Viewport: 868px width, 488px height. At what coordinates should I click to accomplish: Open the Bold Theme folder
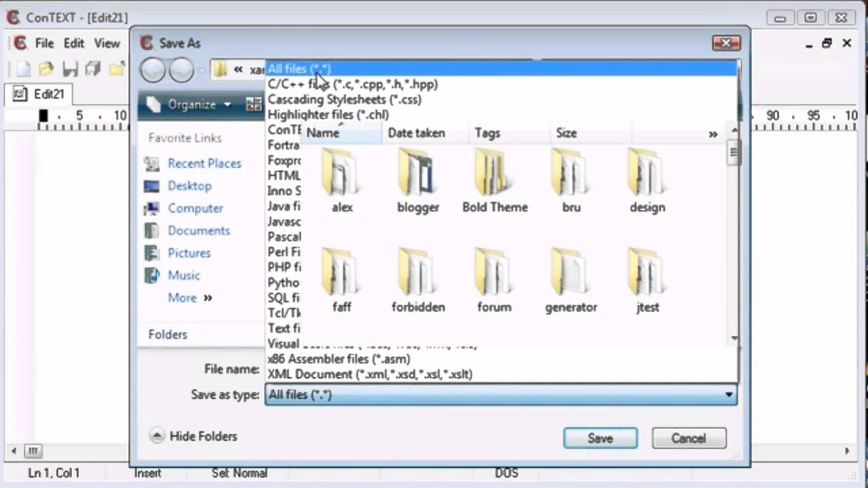(x=494, y=181)
